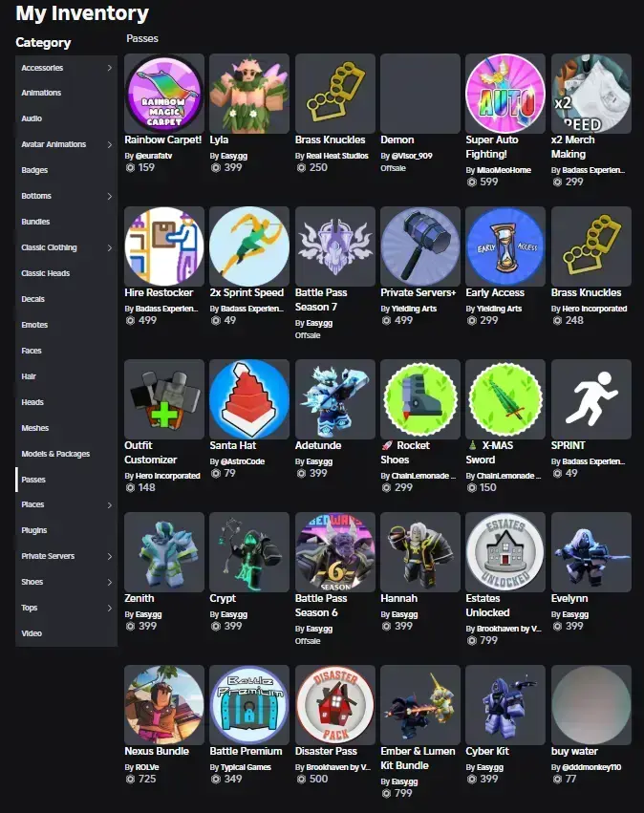Open the Santa Hat pass icon

[x=249, y=399]
